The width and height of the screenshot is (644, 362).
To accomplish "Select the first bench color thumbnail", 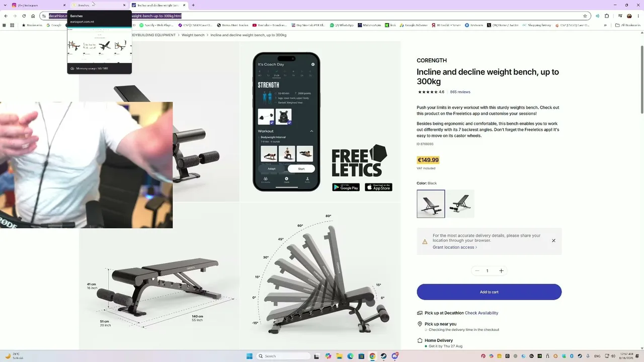I will click(x=431, y=204).
